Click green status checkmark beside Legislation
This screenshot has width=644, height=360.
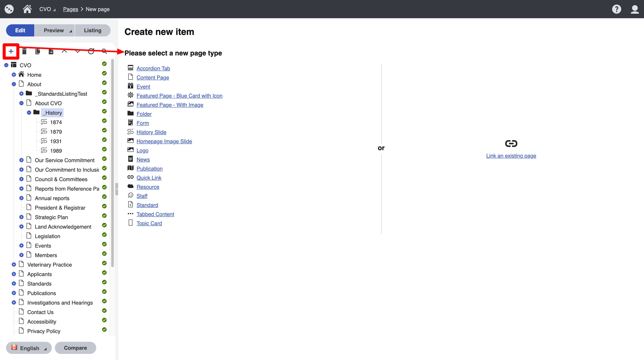104,235
